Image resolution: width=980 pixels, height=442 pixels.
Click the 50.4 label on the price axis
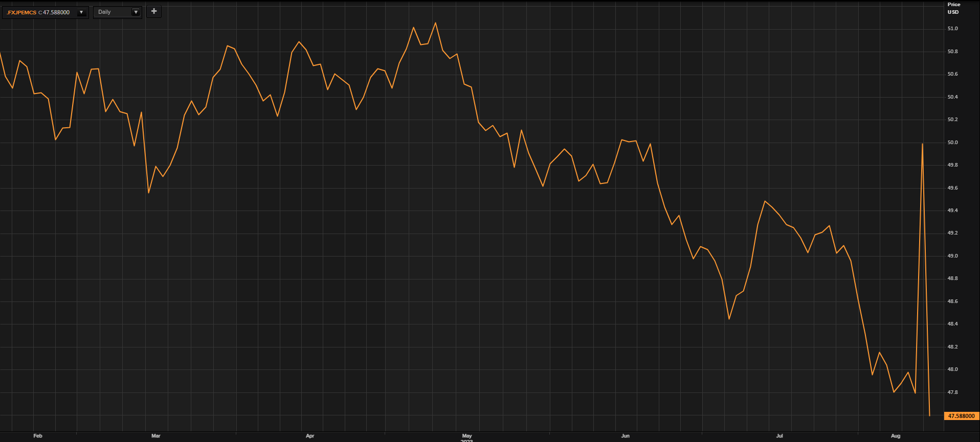pos(952,97)
